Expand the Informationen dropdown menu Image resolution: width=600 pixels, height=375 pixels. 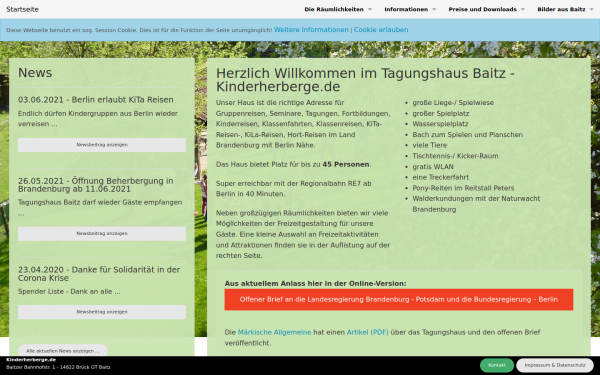410,9
